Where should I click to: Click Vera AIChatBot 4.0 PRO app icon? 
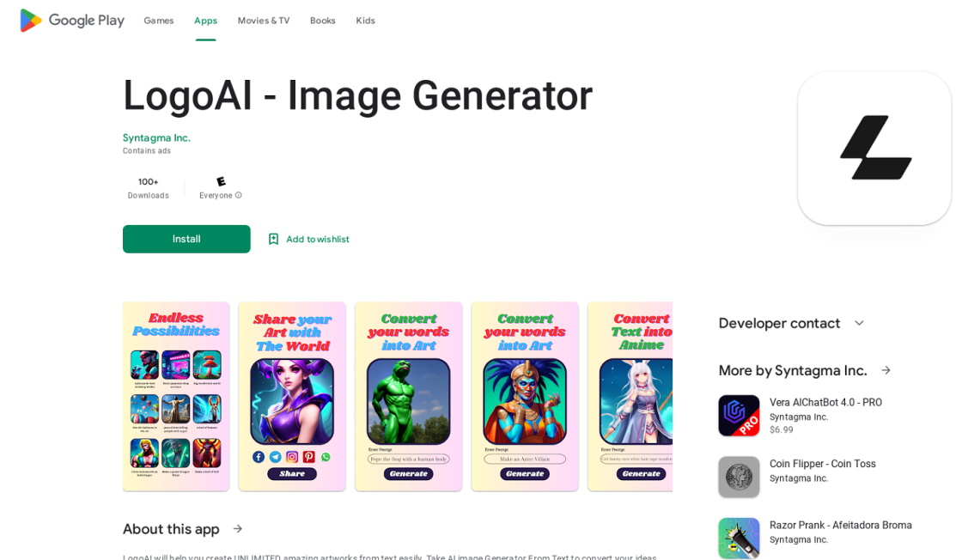(x=739, y=415)
